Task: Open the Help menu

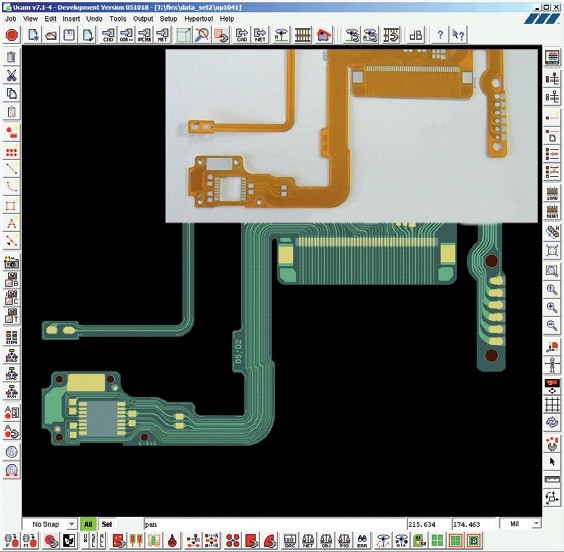Action: click(x=227, y=19)
